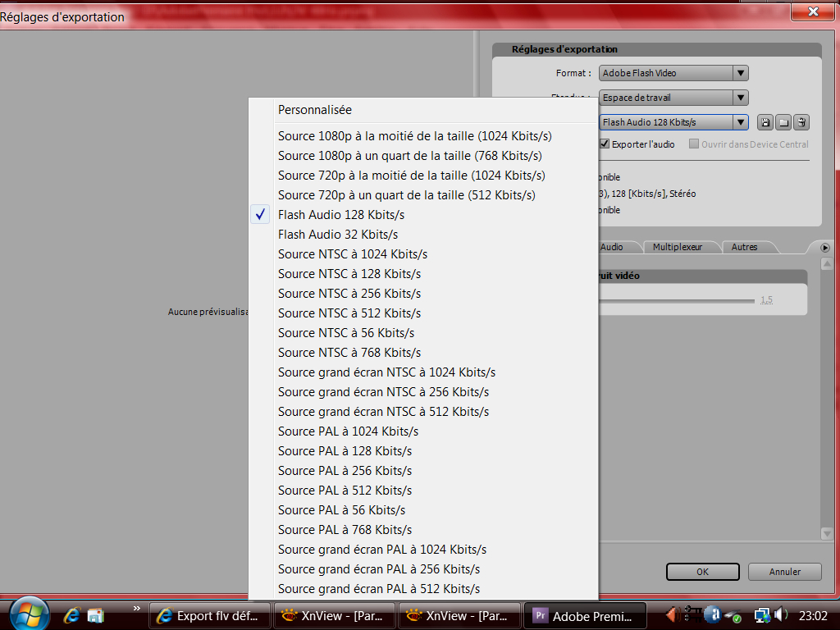
Task: Click the network tray icon
Action: coord(762,615)
